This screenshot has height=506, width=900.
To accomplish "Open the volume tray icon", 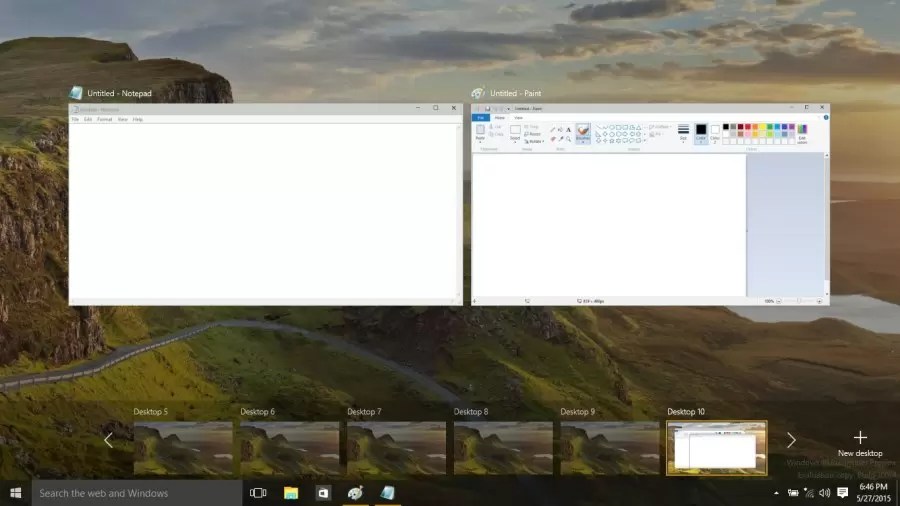I will (825, 493).
